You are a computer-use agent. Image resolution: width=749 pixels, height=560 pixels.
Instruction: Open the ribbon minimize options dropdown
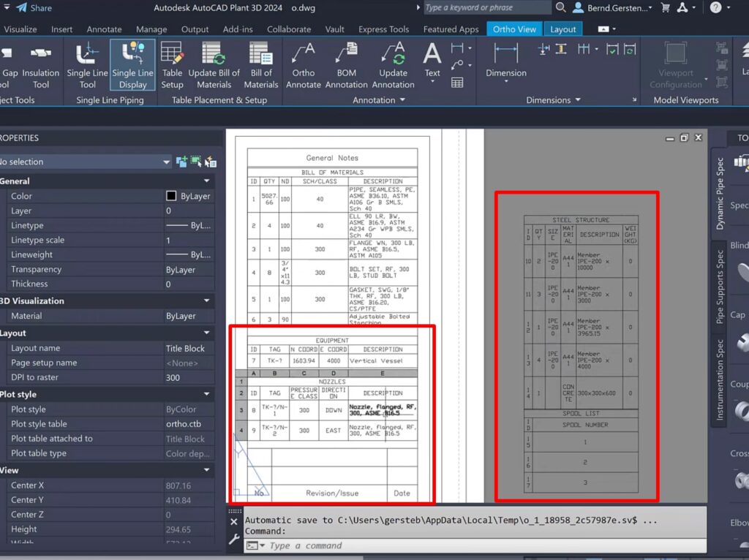(614, 29)
